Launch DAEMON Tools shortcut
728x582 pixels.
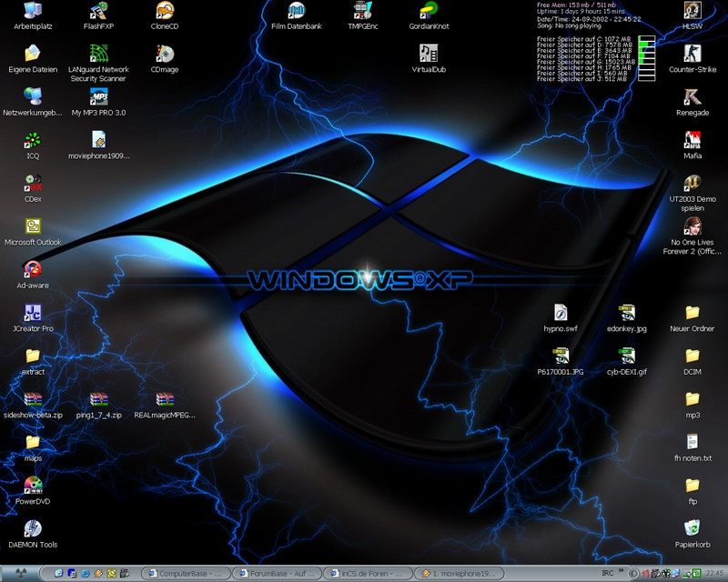coord(33,534)
